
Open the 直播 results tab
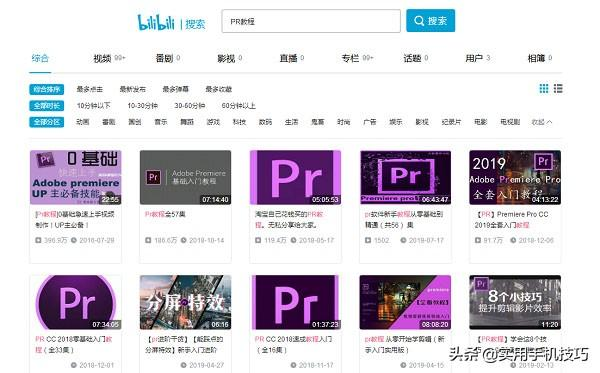292,58
